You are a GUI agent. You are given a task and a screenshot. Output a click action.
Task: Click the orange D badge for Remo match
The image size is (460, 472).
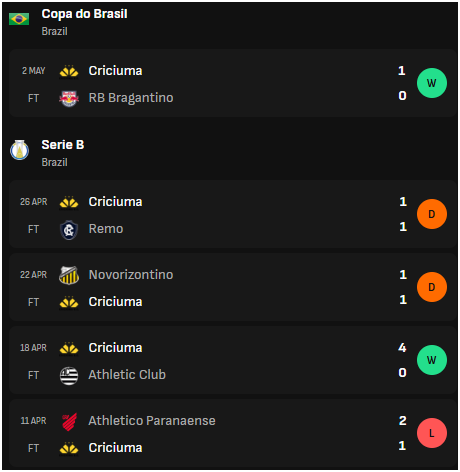point(432,214)
